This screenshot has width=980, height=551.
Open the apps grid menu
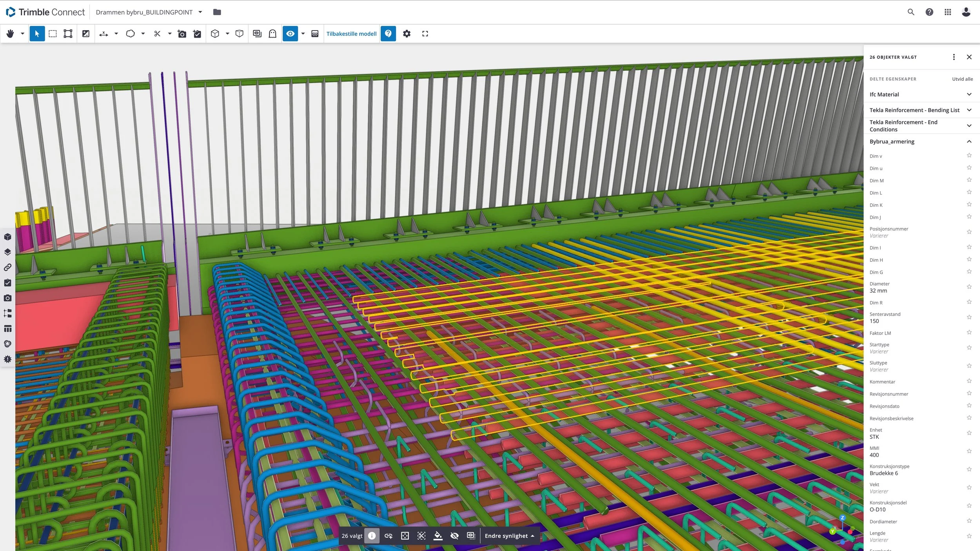pos(948,12)
